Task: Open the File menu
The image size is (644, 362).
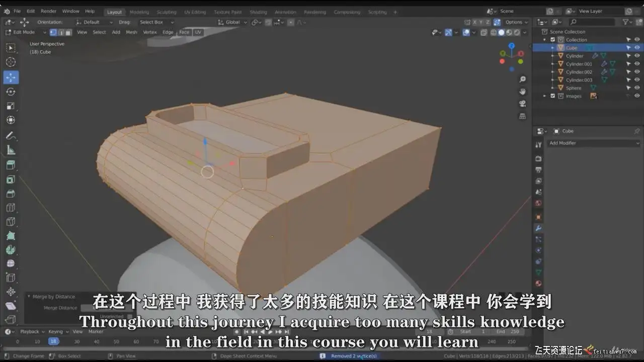Action: [17, 11]
